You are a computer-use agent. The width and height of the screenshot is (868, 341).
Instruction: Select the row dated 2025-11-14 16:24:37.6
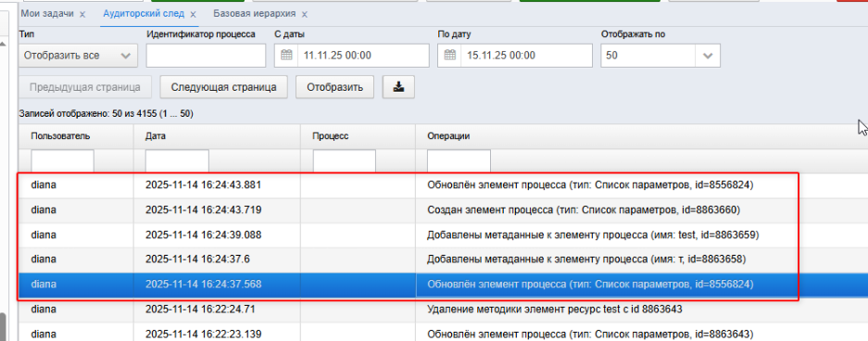[x=443, y=259]
